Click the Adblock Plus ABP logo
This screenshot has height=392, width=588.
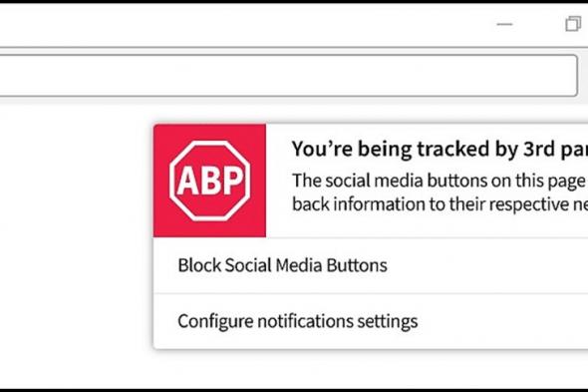click(x=209, y=181)
